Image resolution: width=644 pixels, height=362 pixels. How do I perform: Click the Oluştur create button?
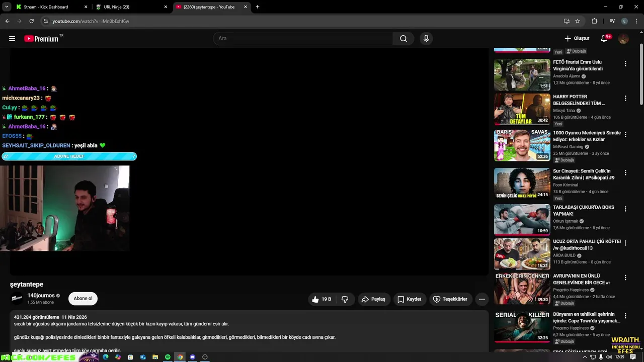tap(577, 39)
